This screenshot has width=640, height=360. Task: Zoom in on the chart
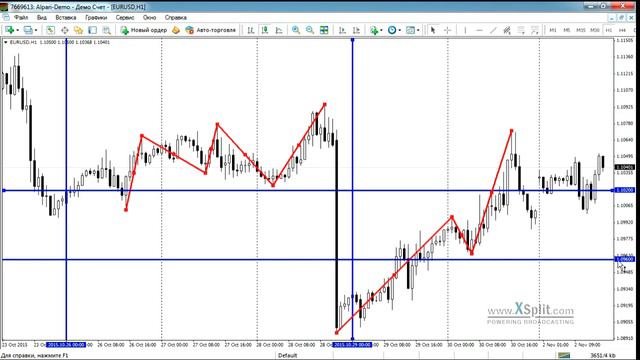[296, 30]
